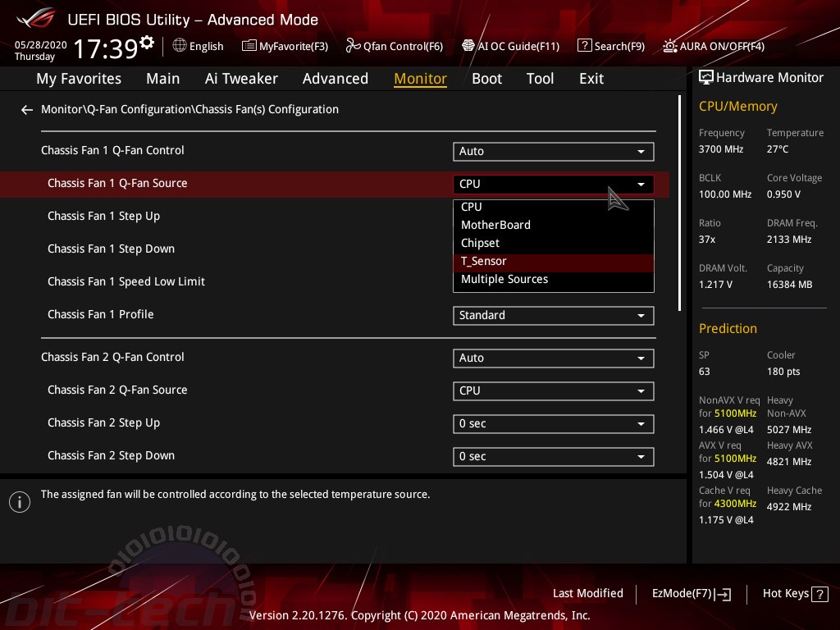840x630 pixels.
Task: Select CPU in the source list
Action: pyautogui.click(x=554, y=207)
